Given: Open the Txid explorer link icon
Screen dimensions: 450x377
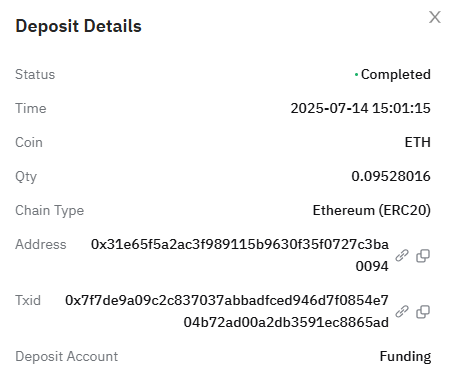Looking at the screenshot, I should click(402, 312).
